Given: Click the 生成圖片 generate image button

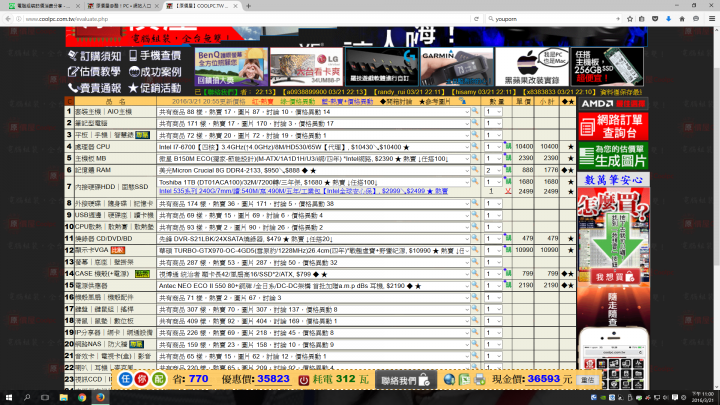Looking at the screenshot, I should click(x=613, y=156).
